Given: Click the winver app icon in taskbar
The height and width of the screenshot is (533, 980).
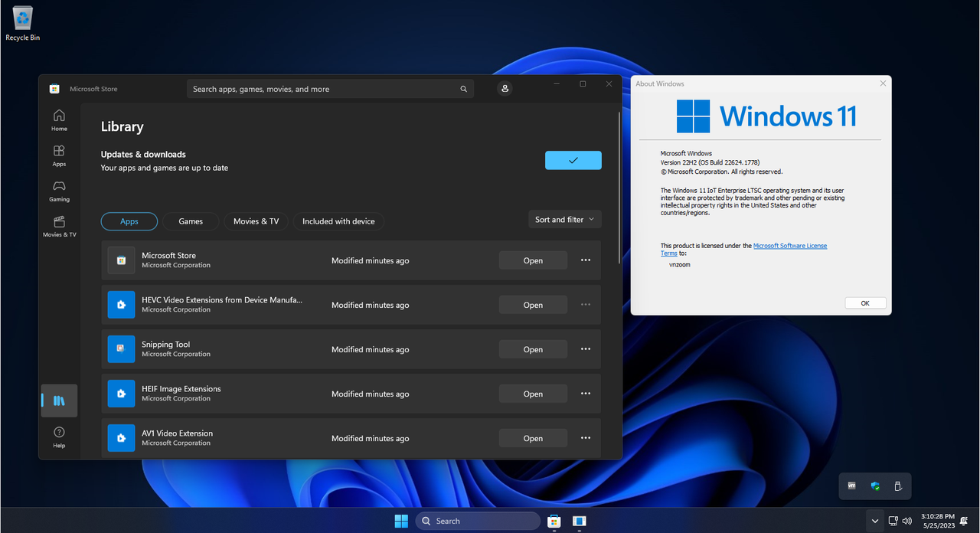Looking at the screenshot, I should 580,521.
